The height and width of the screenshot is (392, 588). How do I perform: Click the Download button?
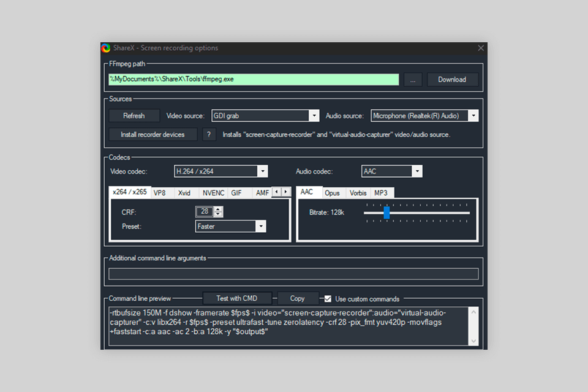[452, 80]
